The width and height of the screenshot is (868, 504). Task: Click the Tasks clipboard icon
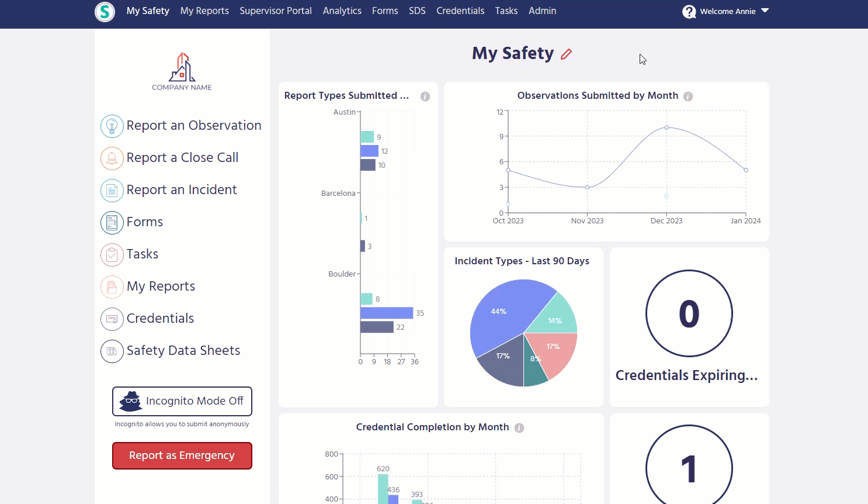tap(112, 254)
